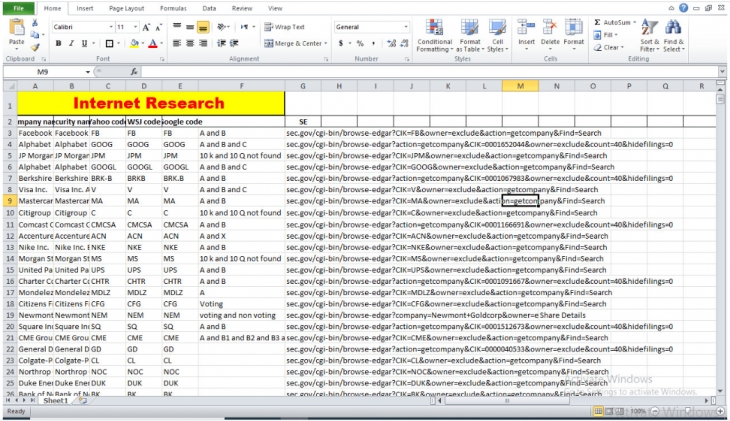Toggle Center text alignment
The width and height of the screenshot is (730, 421).
(190, 43)
